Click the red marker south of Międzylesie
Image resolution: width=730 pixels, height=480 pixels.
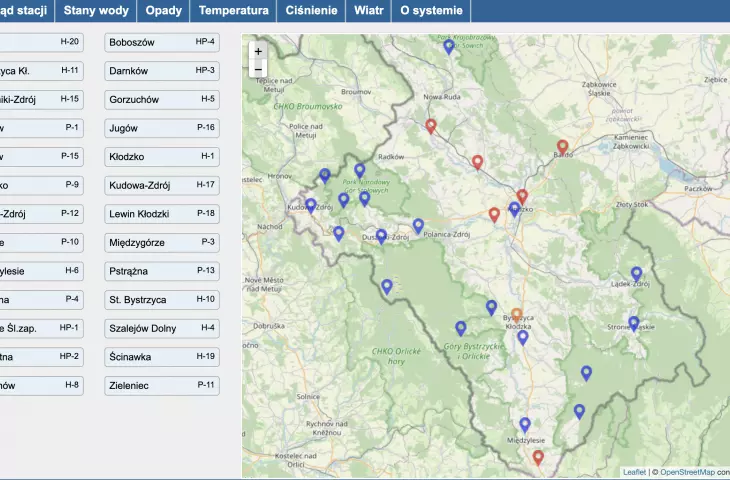(x=538, y=458)
